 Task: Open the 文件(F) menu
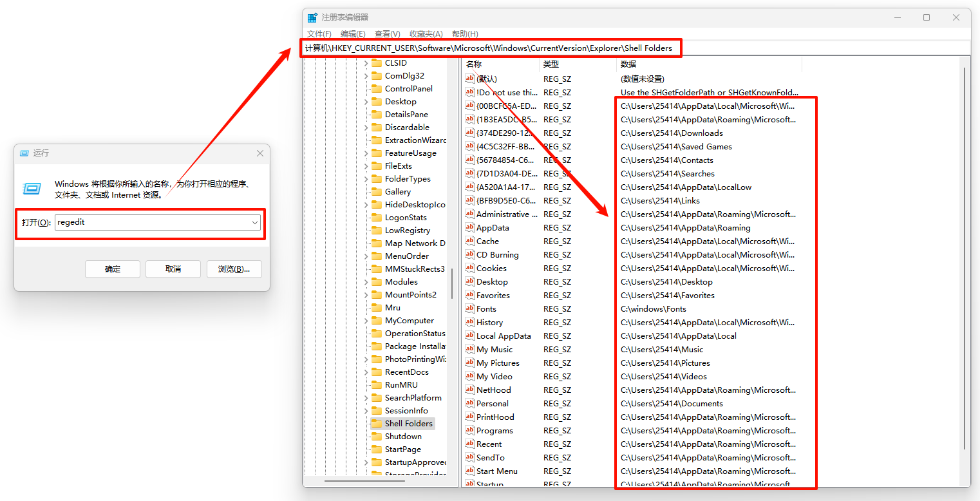pyautogui.click(x=319, y=34)
